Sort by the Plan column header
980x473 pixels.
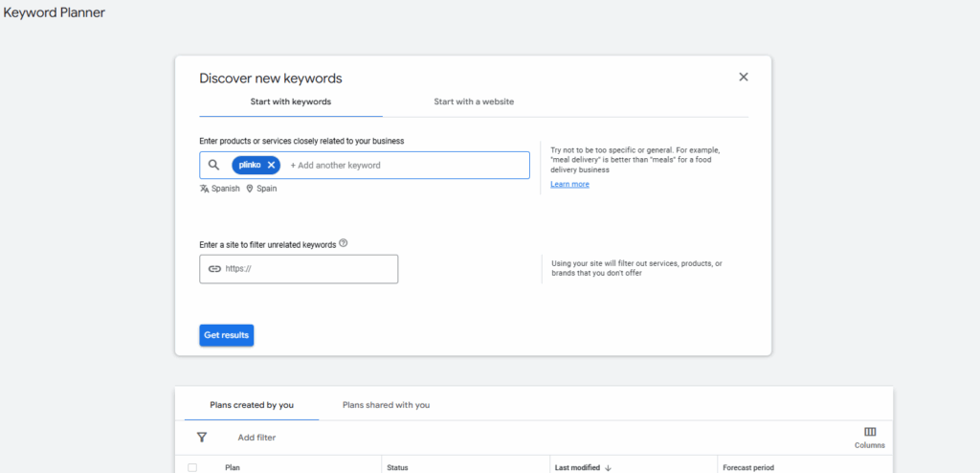pyautogui.click(x=233, y=467)
